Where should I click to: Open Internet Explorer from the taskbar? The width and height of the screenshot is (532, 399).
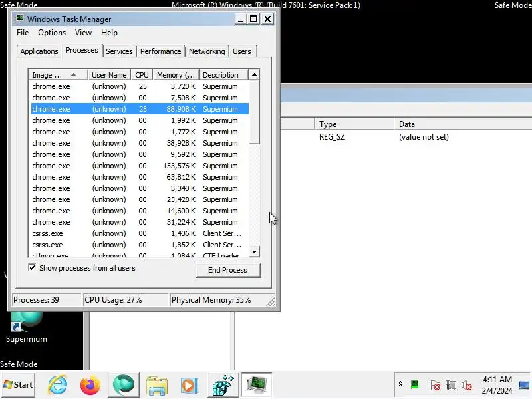[57, 385]
